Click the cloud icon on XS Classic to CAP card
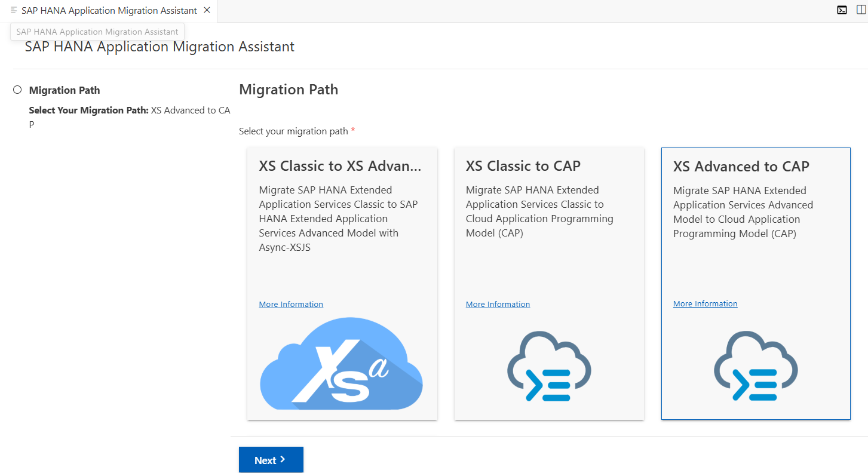 [x=549, y=366]
